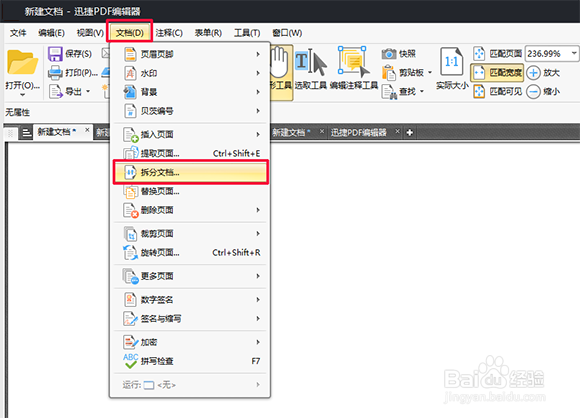Image resolution: width=580 pixels, height=418 pixels.
Task: Open the 窗口(W) menu
Action: (287, 33)
